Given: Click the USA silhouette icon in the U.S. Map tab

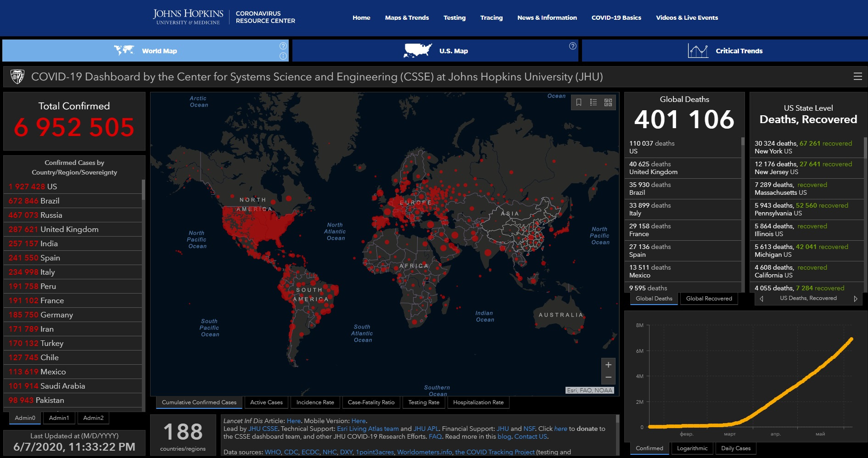Looking at the screenshot, I should [x=418, y=50].
